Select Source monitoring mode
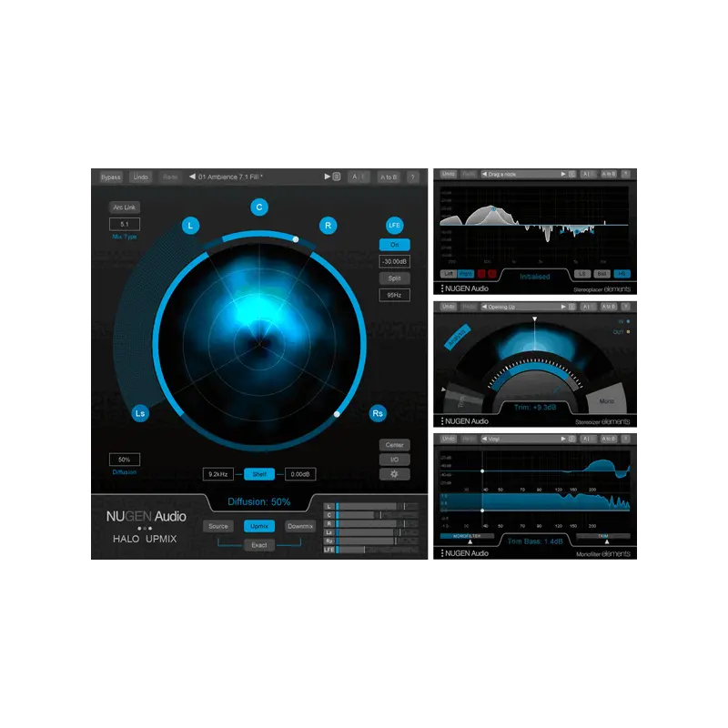 point(218,526)
